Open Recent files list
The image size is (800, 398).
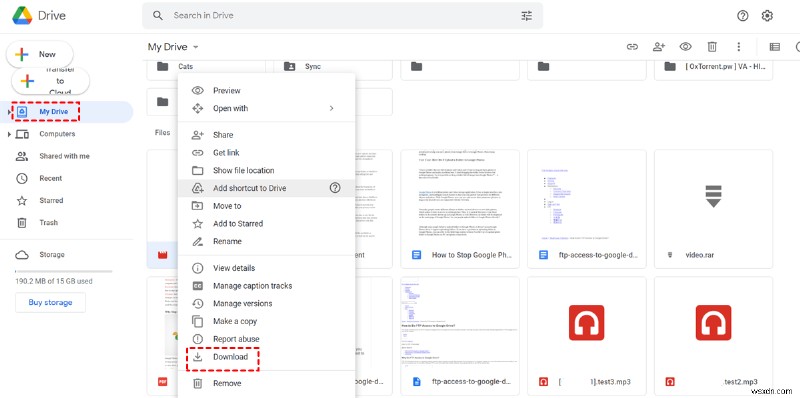[x=51, y=179]
